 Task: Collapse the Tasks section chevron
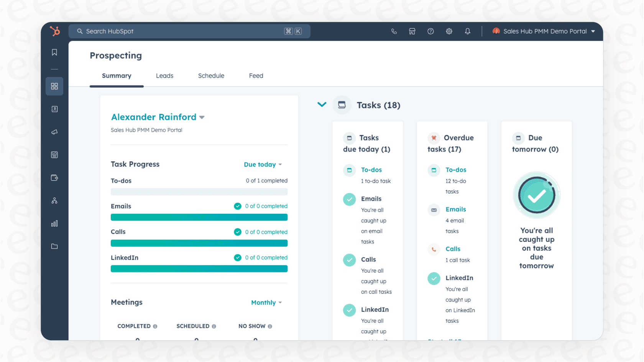click(322, 104)
